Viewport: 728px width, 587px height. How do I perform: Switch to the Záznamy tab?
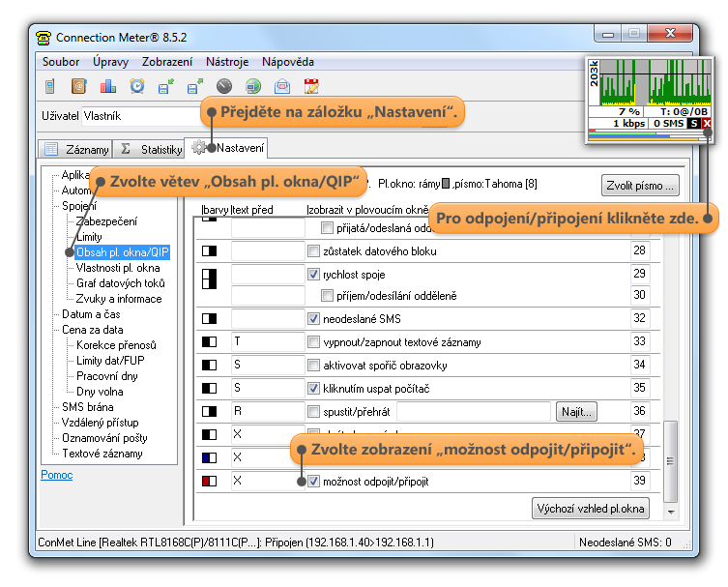click(75, 149)
